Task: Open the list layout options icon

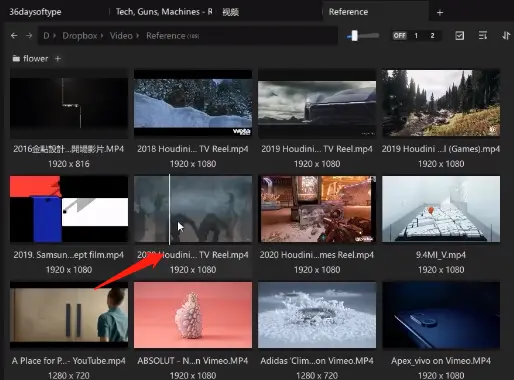Action: click(x=483, y=35)
